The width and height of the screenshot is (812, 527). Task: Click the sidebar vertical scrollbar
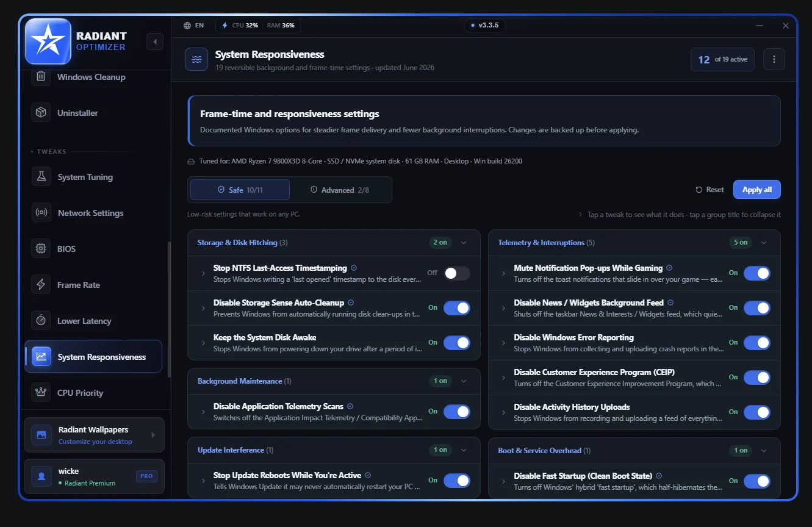169,309
